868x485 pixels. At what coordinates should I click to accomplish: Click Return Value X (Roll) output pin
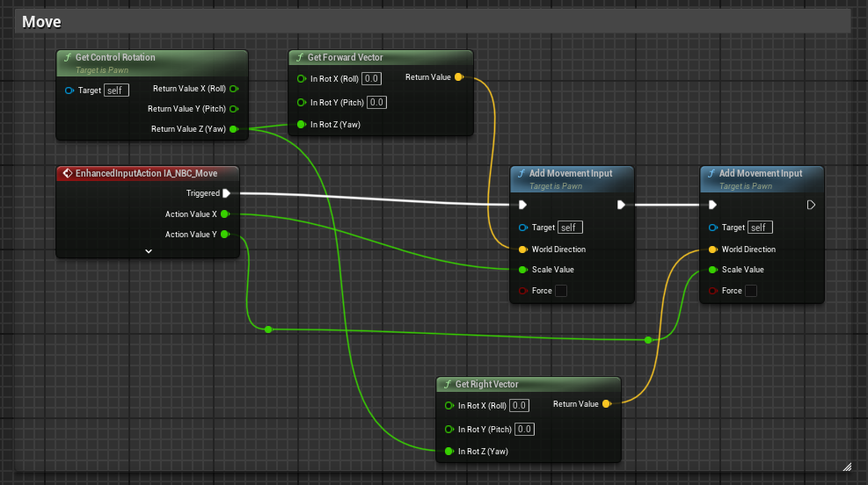tap(234, 89)
